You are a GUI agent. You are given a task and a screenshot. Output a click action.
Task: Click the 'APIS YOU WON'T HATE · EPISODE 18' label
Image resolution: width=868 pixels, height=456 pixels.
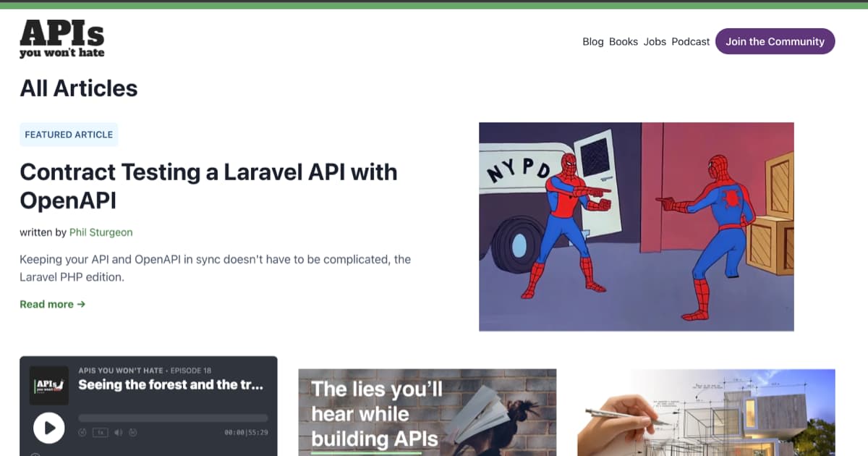tap(145, 370)
